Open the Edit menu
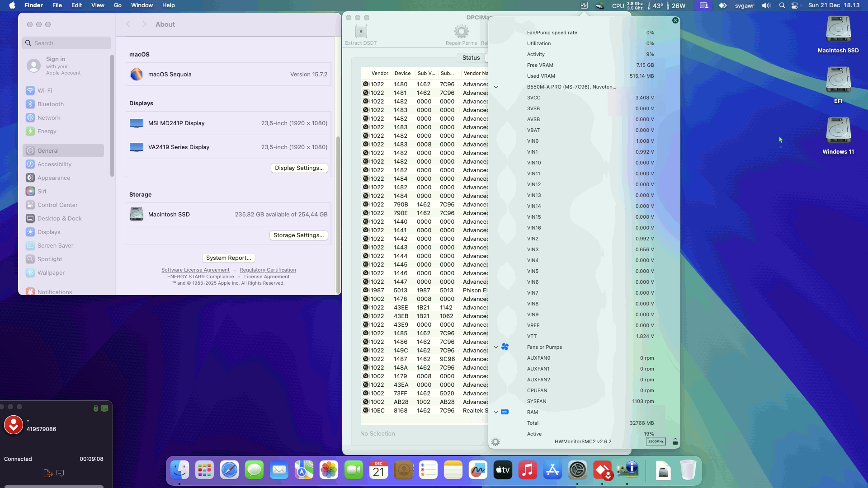 pos(76,5)
